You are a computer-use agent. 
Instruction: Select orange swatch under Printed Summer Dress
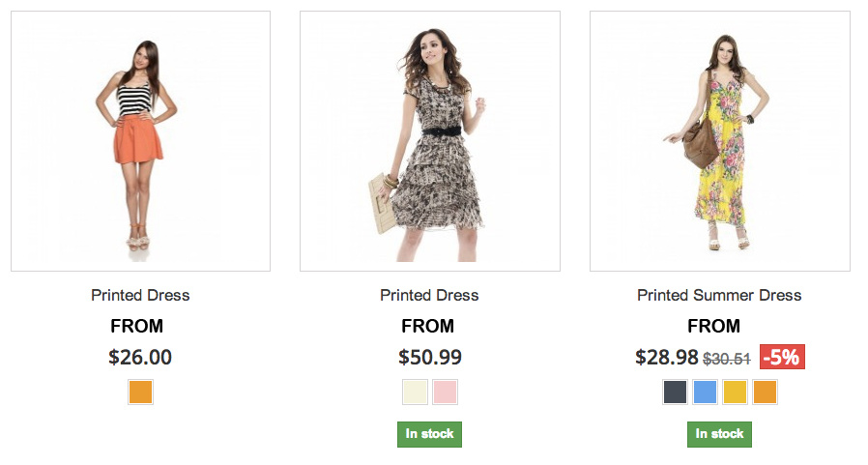[765, 392]
